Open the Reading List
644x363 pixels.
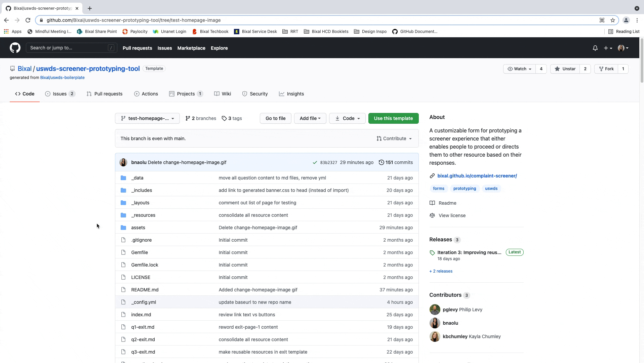click(x=624, y=32)
